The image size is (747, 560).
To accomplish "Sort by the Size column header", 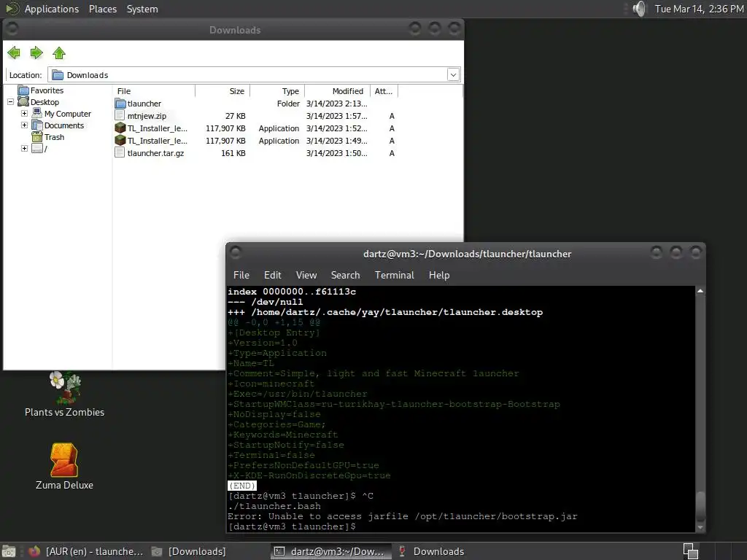I will coord(222,91).
